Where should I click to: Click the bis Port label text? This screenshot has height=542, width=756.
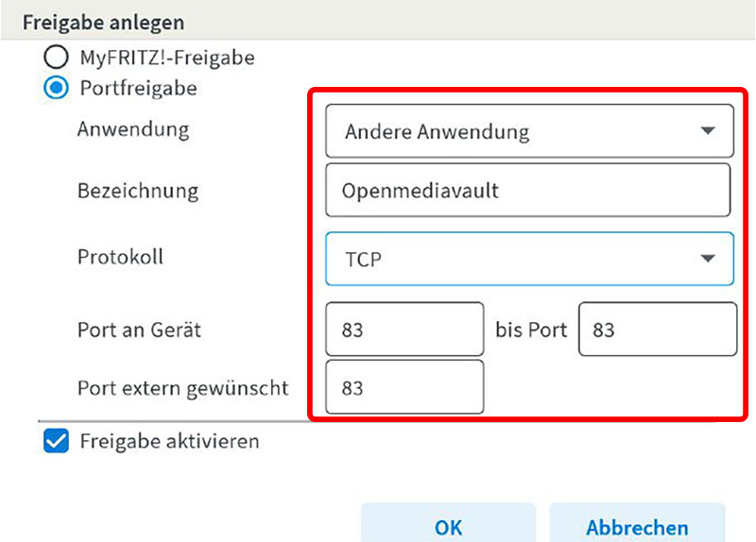pos(531,330)
